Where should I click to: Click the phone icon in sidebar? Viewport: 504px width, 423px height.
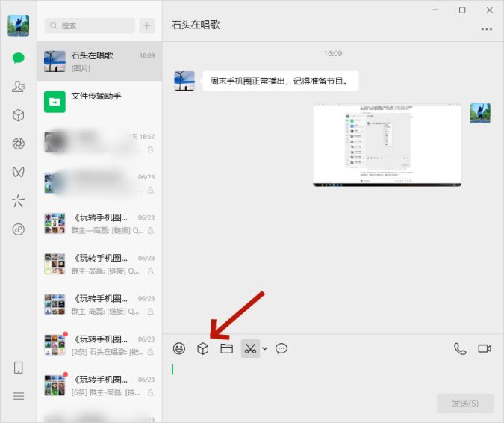pyautogui.click(x=19, y=368)
